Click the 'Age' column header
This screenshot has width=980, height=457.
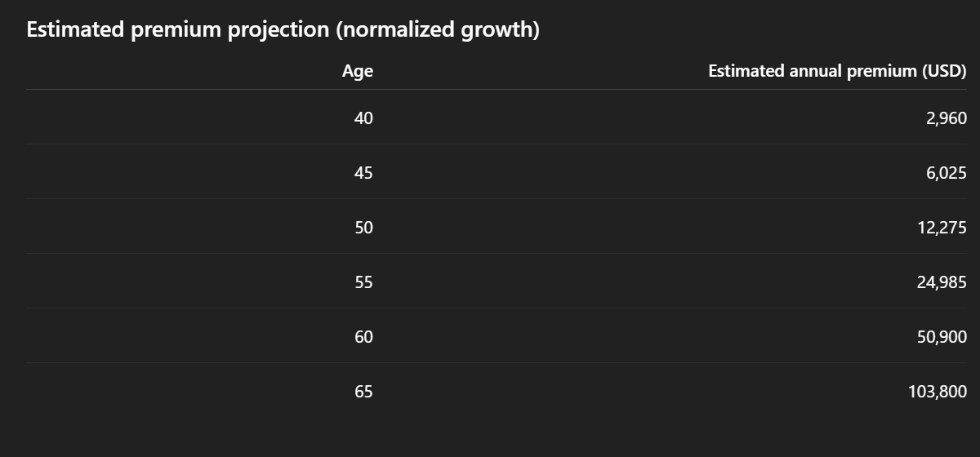click(358, 71)
